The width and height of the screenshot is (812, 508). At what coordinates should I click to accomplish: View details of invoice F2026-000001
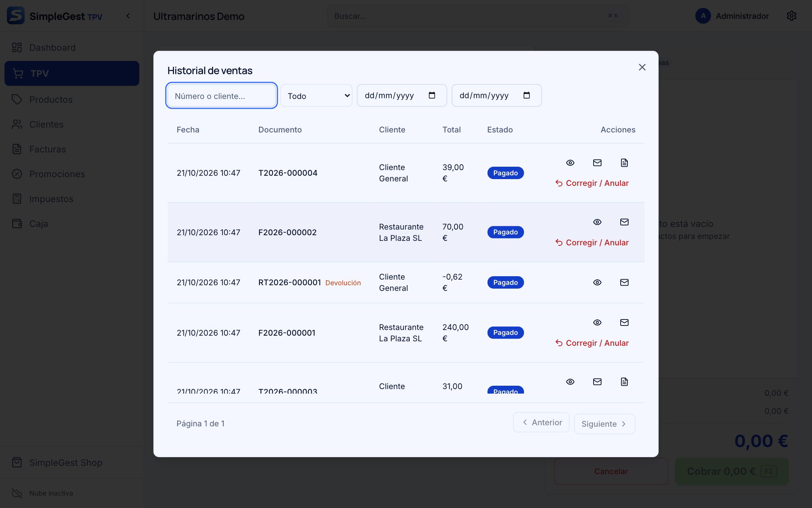click(597, 322)
